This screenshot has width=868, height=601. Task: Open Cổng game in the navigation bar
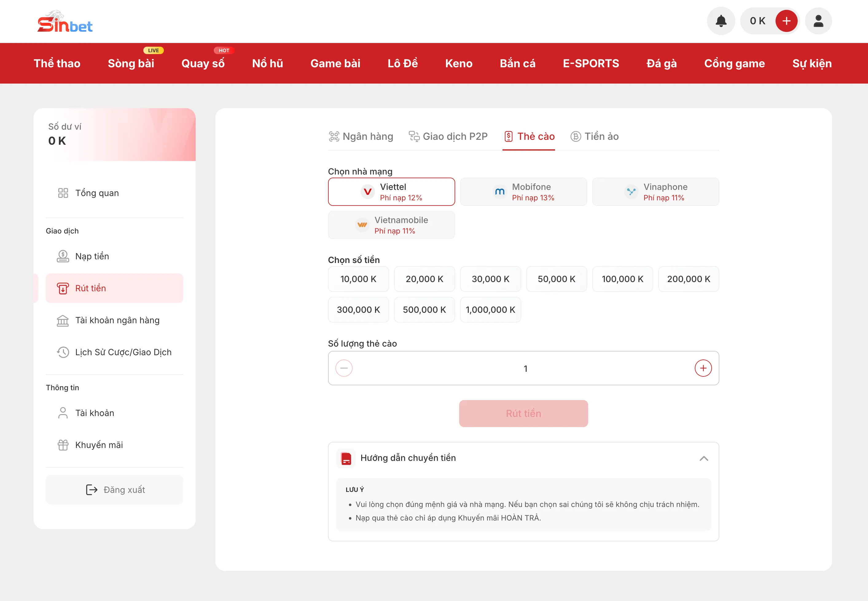tap(735, 63)
